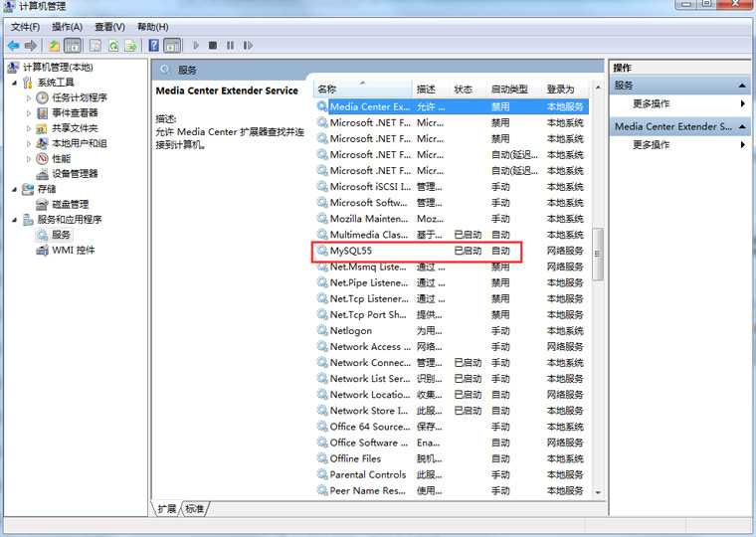Open the 查看(V) menu
Viewport: 756px width, 537px height.
(x=110, y=27)
